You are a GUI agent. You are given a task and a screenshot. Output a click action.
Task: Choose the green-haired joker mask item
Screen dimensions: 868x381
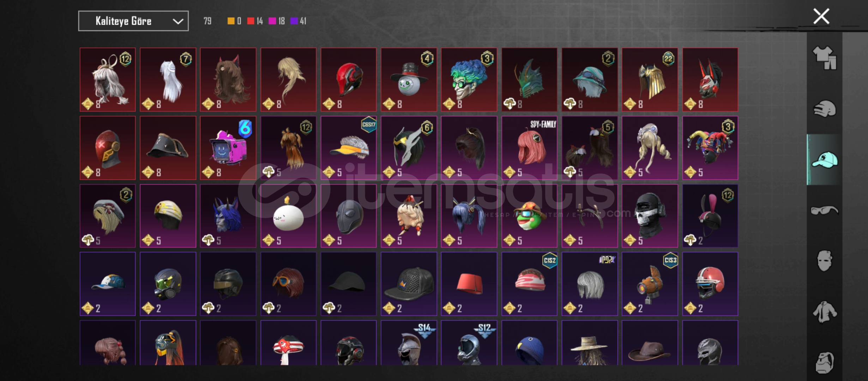pos(469,80)
